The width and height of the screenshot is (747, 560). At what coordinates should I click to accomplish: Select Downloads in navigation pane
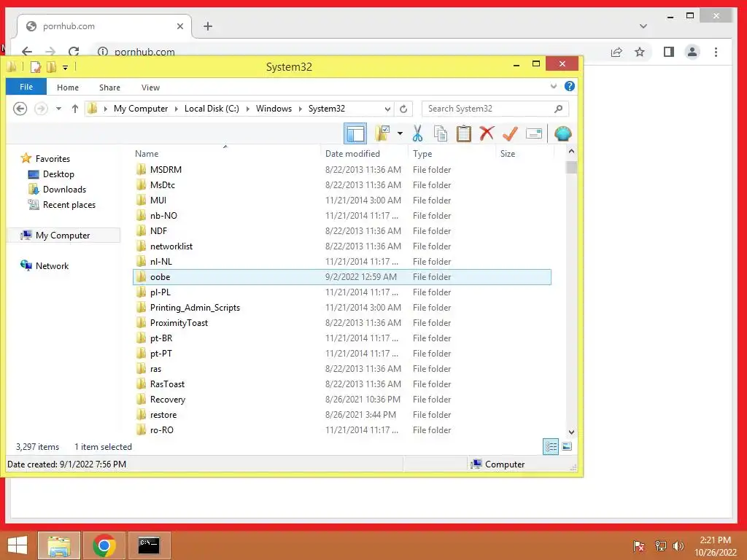64,190
